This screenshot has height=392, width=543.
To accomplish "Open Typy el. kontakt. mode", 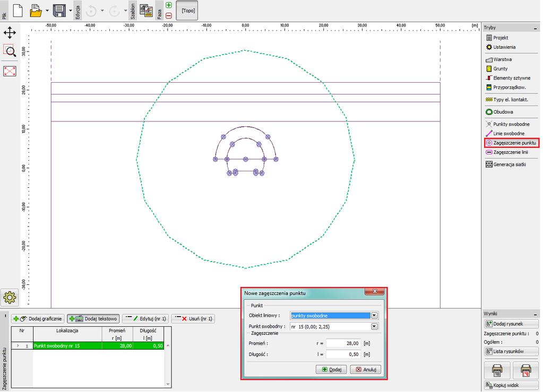I will [506, 100].
